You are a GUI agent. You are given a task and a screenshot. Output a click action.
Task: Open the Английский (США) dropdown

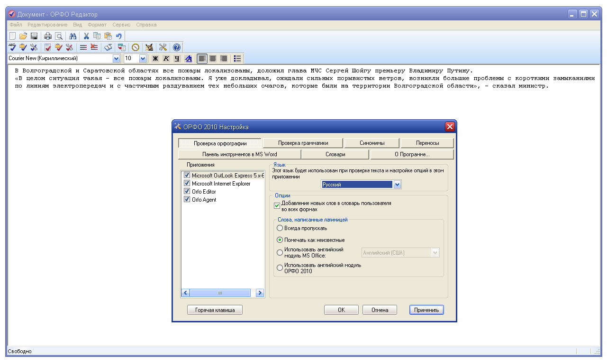[x=435, y=253]
